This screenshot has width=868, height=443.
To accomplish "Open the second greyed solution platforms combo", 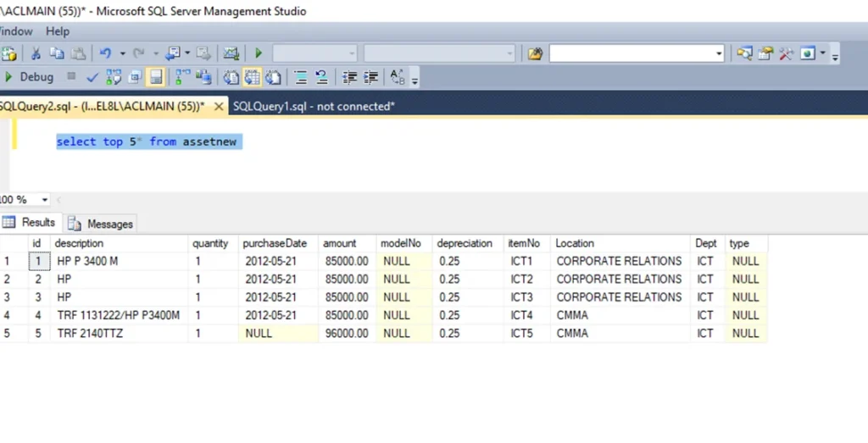I will click(x=440, y=53).
